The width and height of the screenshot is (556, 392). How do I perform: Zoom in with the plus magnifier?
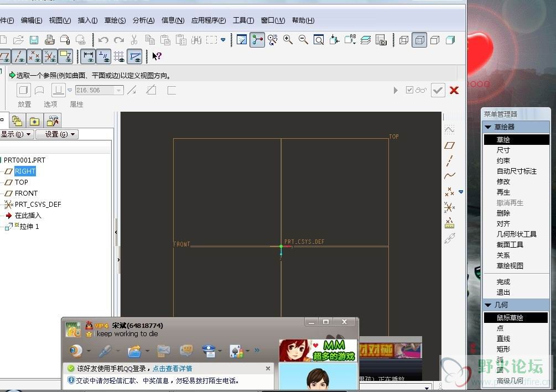coord(288,40)
